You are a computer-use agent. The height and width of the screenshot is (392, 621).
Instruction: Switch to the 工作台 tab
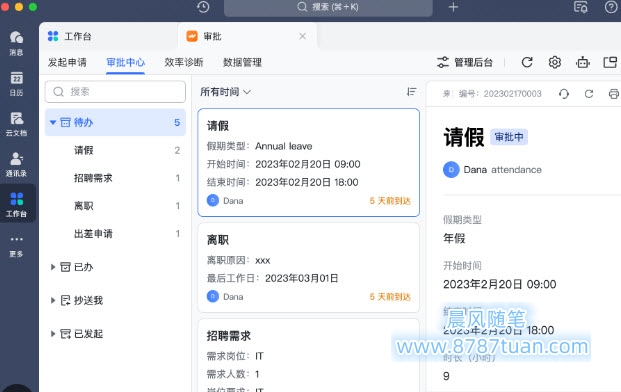(109, 36)
